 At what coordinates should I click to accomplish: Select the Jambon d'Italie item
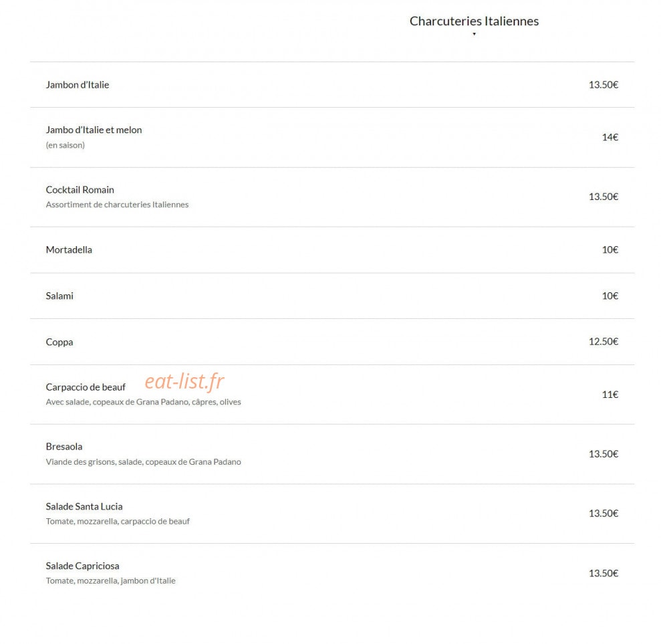(x=77, y=85)
